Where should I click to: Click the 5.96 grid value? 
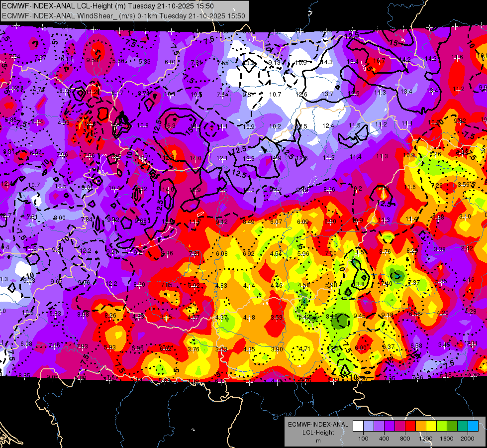pyautogui.click(x=303, y=253)
